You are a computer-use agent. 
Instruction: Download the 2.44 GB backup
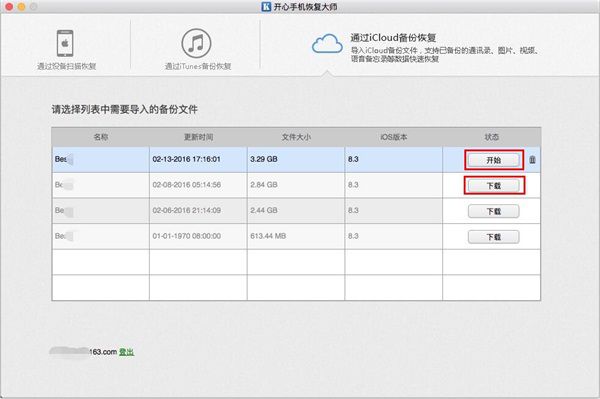494,211
